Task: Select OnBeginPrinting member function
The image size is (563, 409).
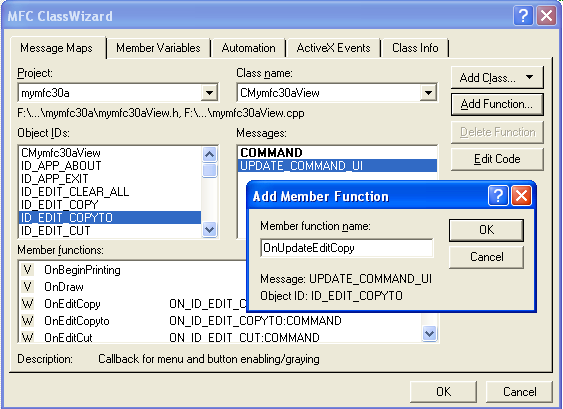Action: point(133,270)
